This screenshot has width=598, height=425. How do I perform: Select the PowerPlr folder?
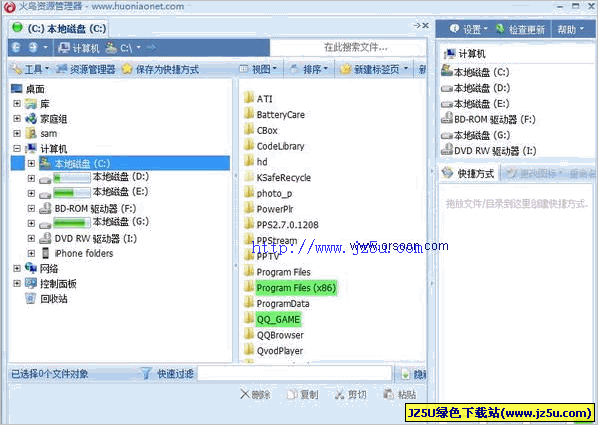coord(275,209)
